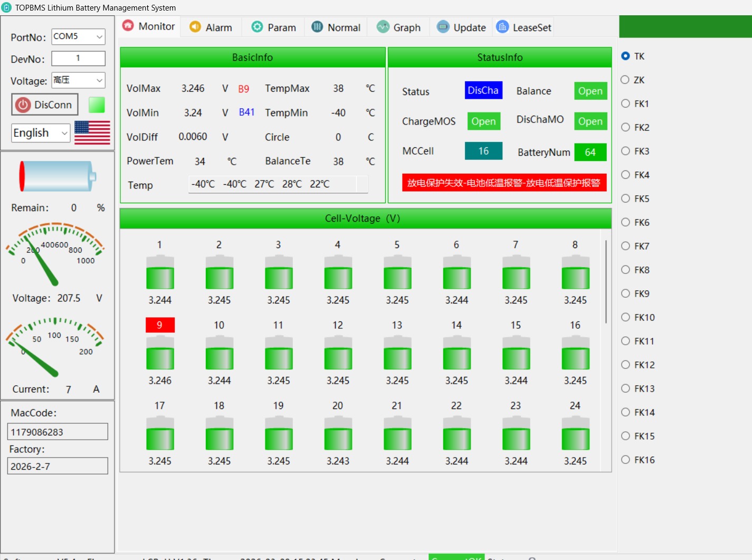
Task: Select the FK1 radio button
Action: (625, 103)
